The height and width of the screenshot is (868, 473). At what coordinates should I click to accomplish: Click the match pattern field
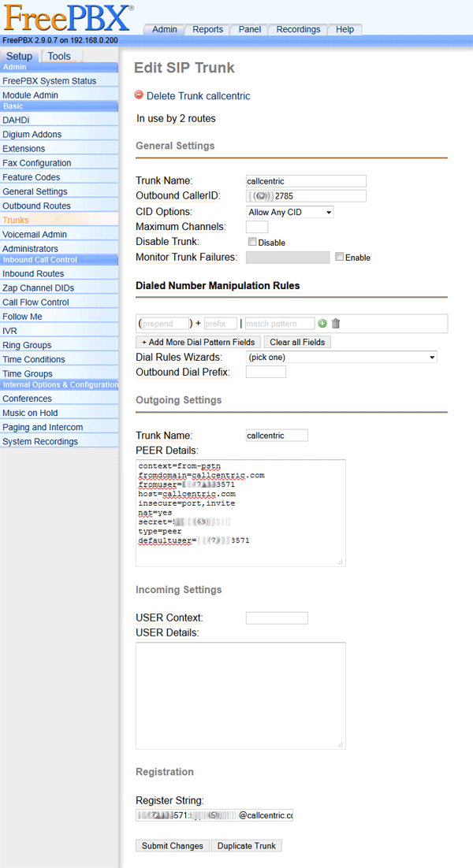point(280,323)
